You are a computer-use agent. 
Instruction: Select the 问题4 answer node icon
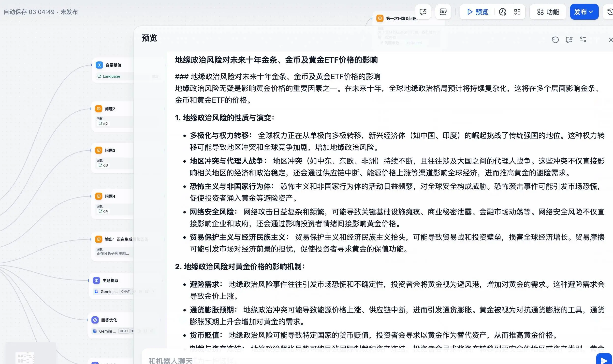pyautogui.click(x=99, y=196)
